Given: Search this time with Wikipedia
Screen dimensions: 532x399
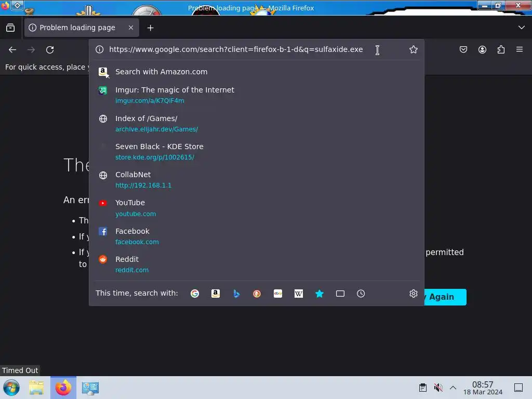Looking at the screenshot, I should pyautogui.click(x=299, y=294).
